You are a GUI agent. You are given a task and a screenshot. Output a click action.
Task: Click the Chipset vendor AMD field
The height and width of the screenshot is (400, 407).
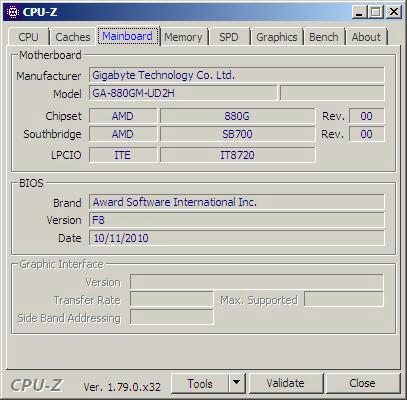[x=123, y=116]
